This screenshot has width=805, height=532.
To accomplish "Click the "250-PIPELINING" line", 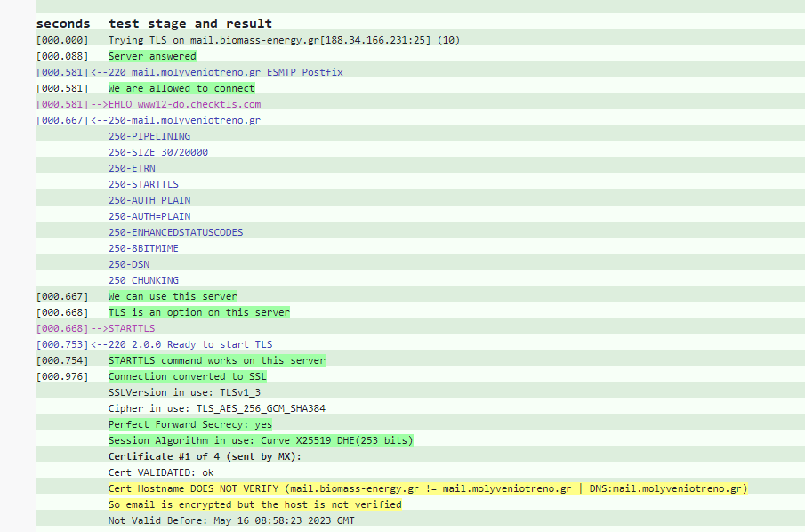I will pyautogui.click(x=149, y=136).
